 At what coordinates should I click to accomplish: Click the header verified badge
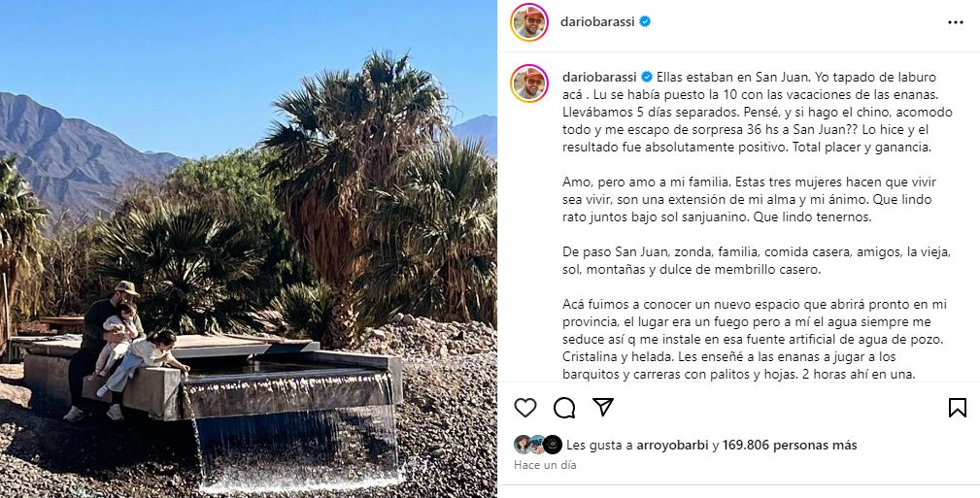coord(644,22)
